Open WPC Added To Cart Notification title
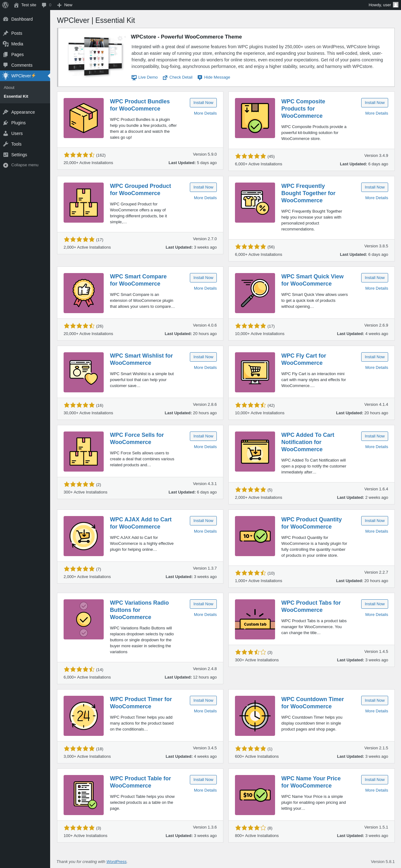401x868 pixels. pyautogui.click(x=308, y=442)
